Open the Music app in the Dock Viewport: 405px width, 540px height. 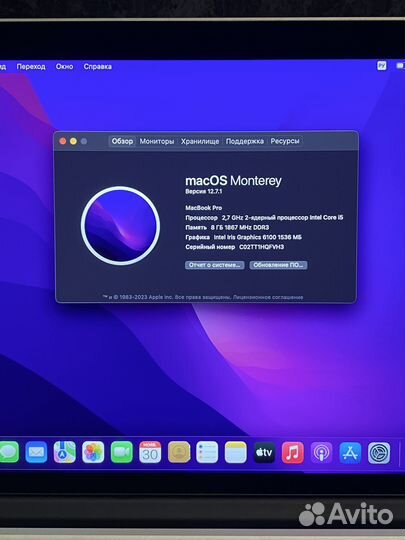click(x=293, y=452)
